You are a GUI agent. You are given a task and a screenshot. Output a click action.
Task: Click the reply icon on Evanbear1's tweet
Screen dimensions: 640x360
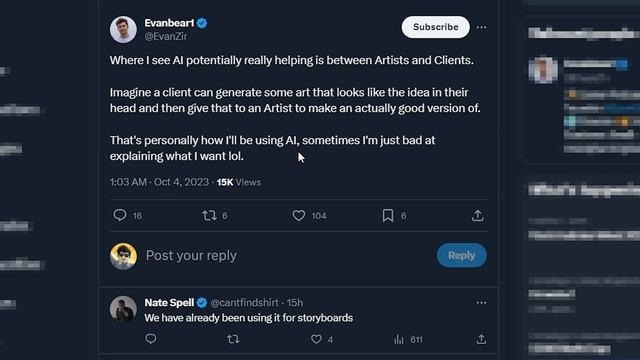click(120, 215)
